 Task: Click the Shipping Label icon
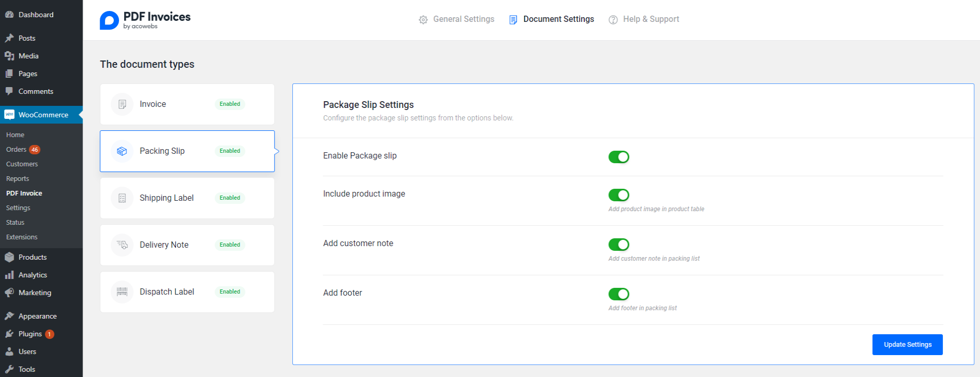[x=122, y=198]
